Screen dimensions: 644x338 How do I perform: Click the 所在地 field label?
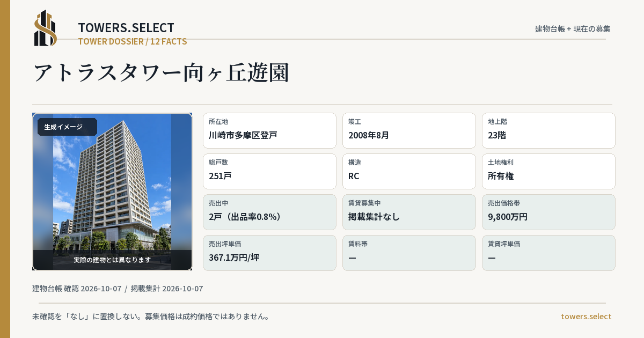pyautogui.click(x=218, y=122)
